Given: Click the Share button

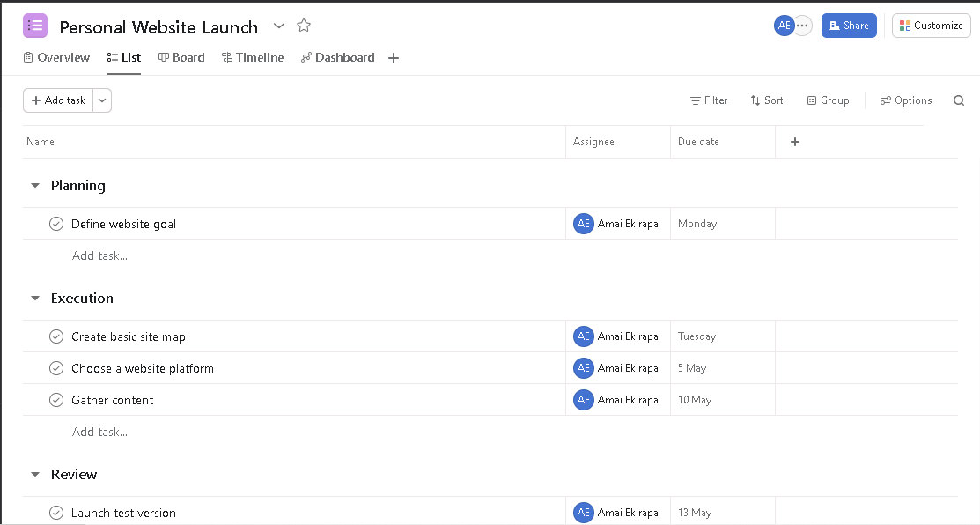Looking at the screenshot, I should (849, 26).
